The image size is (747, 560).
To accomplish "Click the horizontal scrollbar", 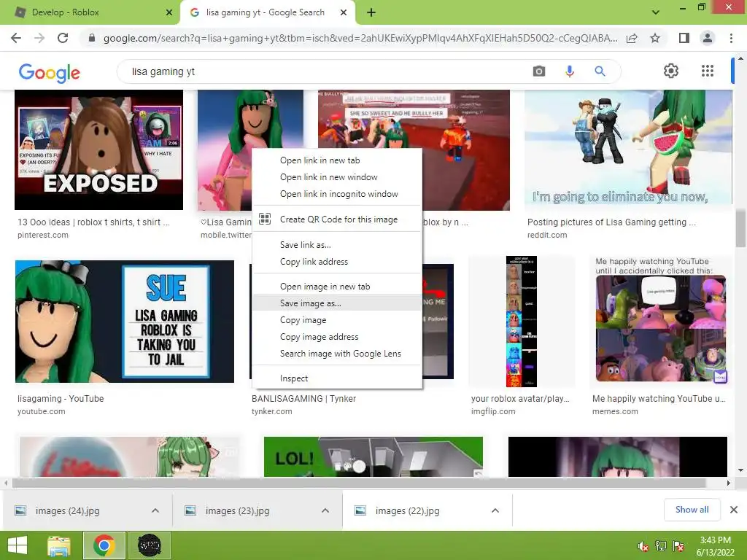I will coord(359,483).
